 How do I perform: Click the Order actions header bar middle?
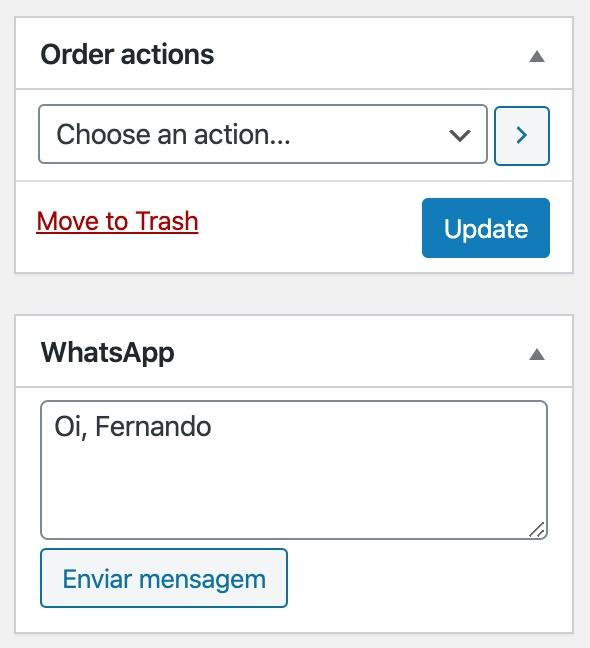point(294,53)
